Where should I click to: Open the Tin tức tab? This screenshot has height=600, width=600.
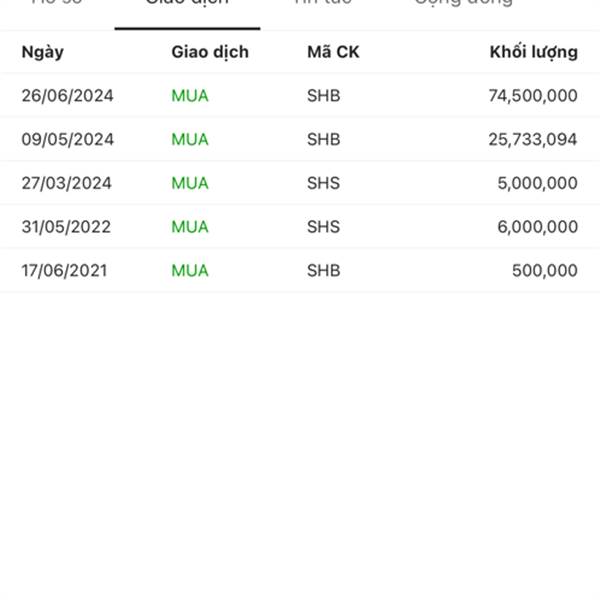[322, 4]
